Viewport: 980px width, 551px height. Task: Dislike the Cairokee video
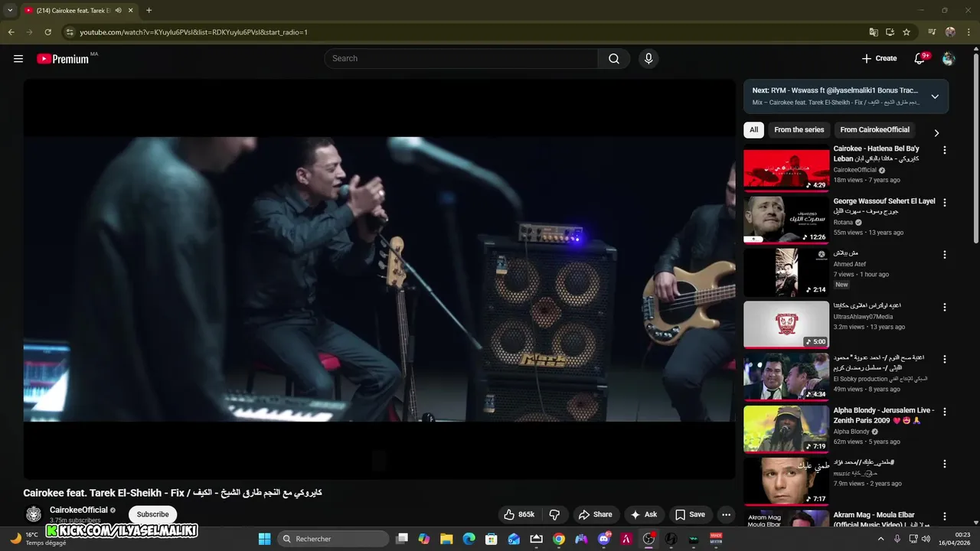[555, 514]
